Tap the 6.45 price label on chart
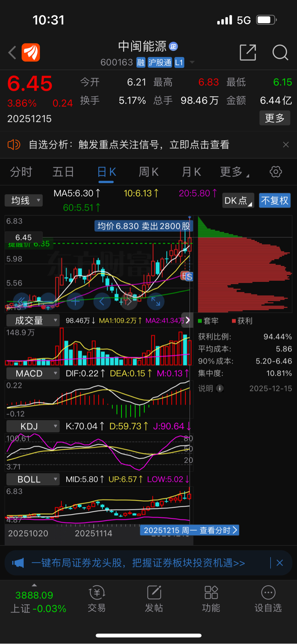 pos(23,237)
